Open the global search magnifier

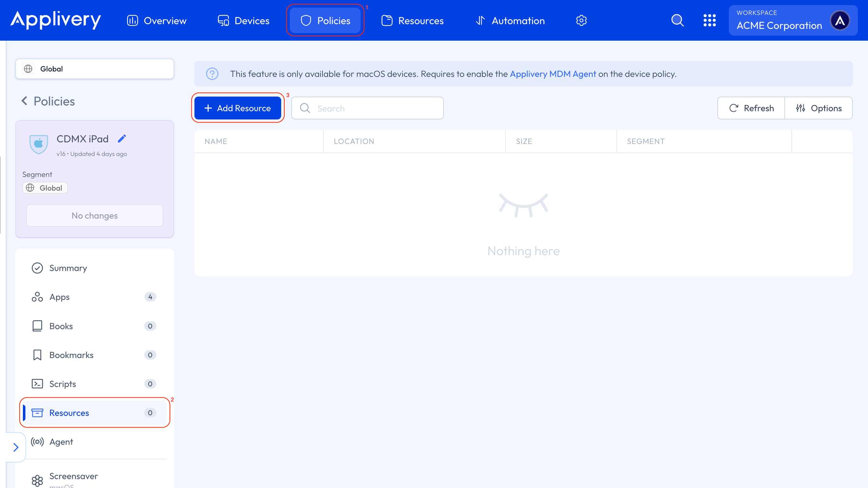677,20
